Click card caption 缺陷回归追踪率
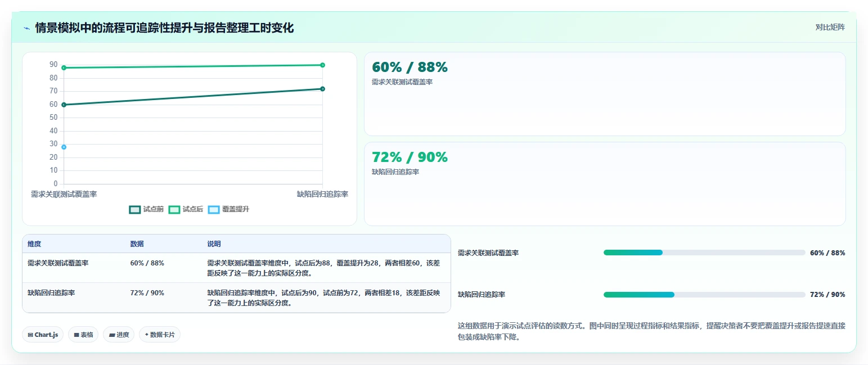Image resolution: width=868 pixels, height=365 pixels. [x=395, y=172]
